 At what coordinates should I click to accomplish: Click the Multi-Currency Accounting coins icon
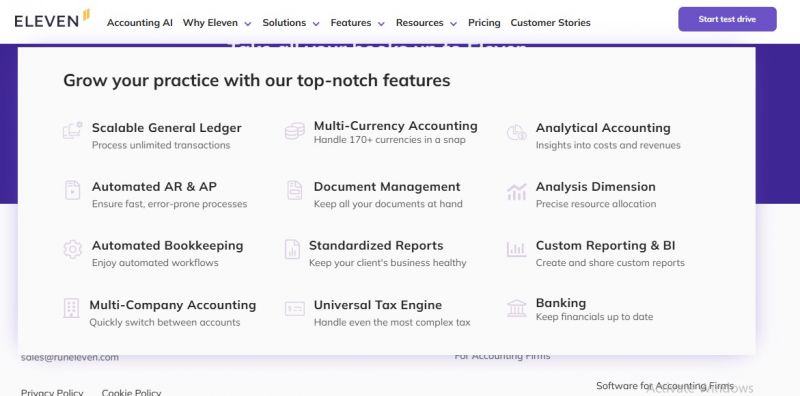click(294, 131)
